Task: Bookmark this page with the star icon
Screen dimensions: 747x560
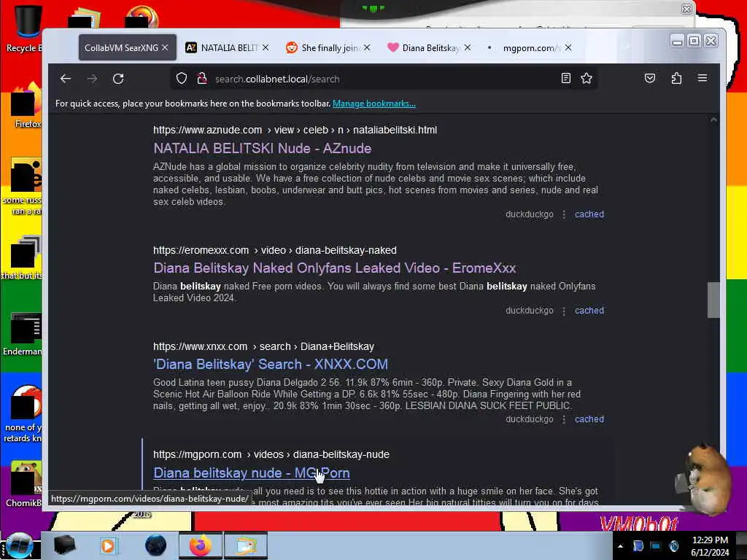Action: coord(587,78)
